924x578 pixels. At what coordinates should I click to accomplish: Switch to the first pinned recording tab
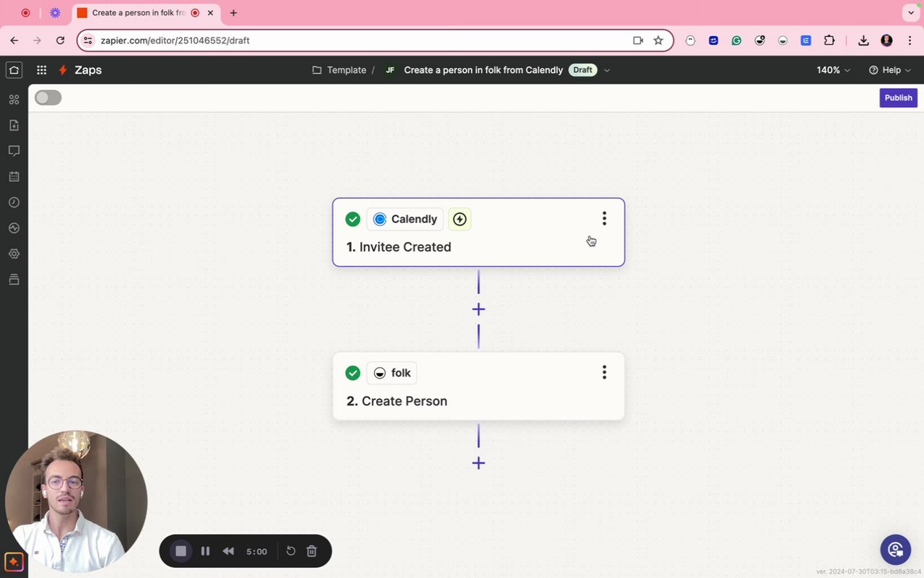(26, 12)
